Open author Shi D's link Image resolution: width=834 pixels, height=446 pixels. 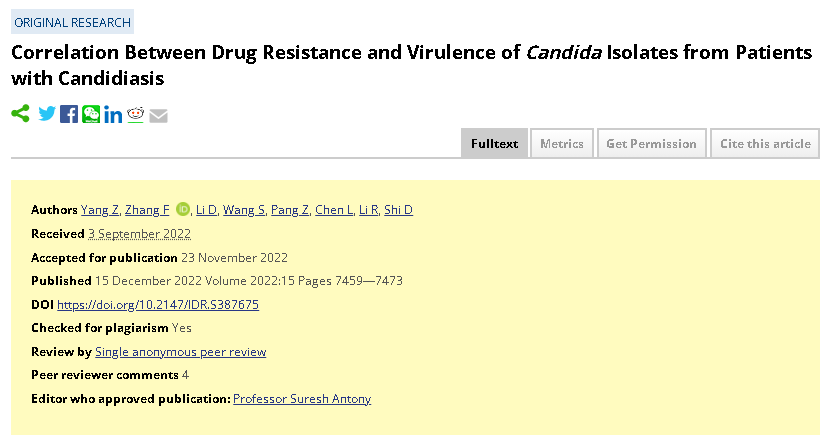pos(398,210)
